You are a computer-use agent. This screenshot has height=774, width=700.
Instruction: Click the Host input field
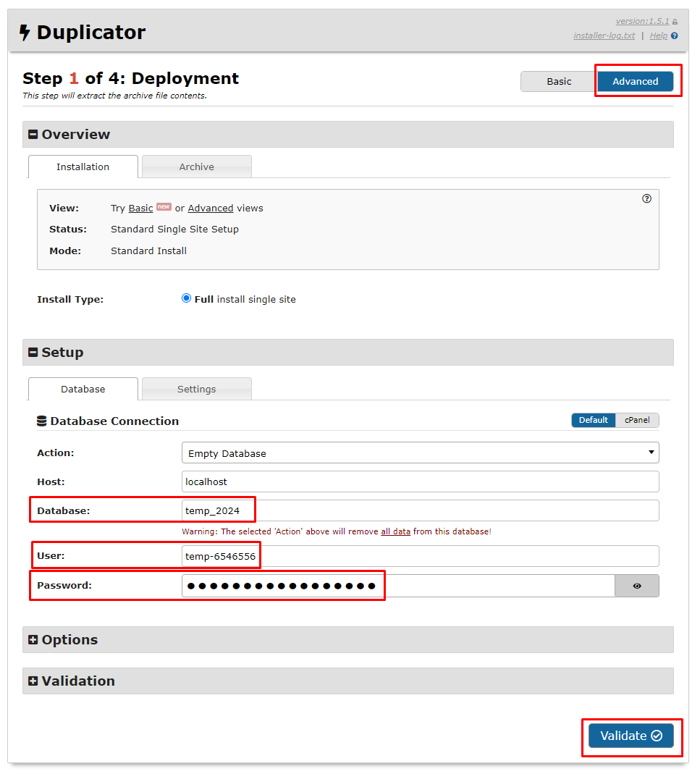420,481
